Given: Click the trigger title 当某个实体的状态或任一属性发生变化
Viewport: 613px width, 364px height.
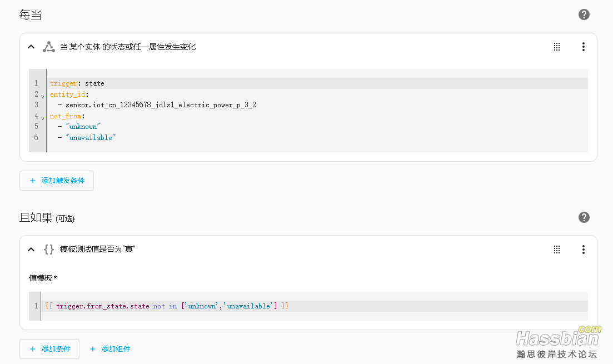Looking at the screenshot, I should 128,47.
